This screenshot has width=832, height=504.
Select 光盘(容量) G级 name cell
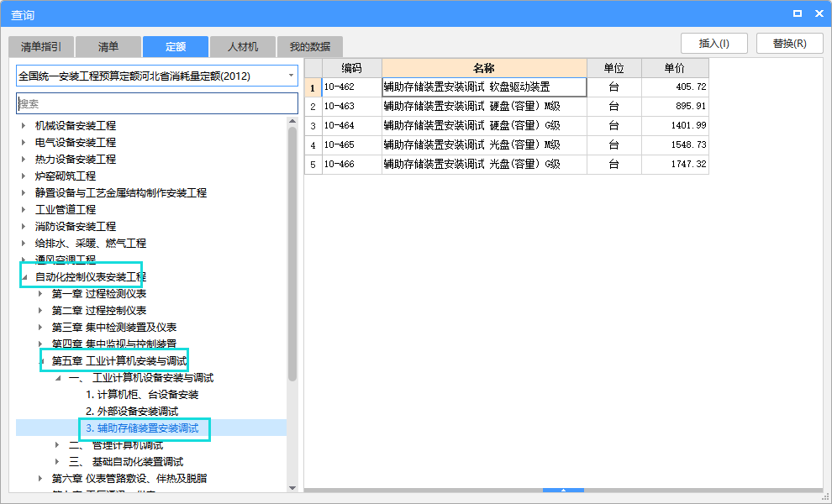point(484,165)
